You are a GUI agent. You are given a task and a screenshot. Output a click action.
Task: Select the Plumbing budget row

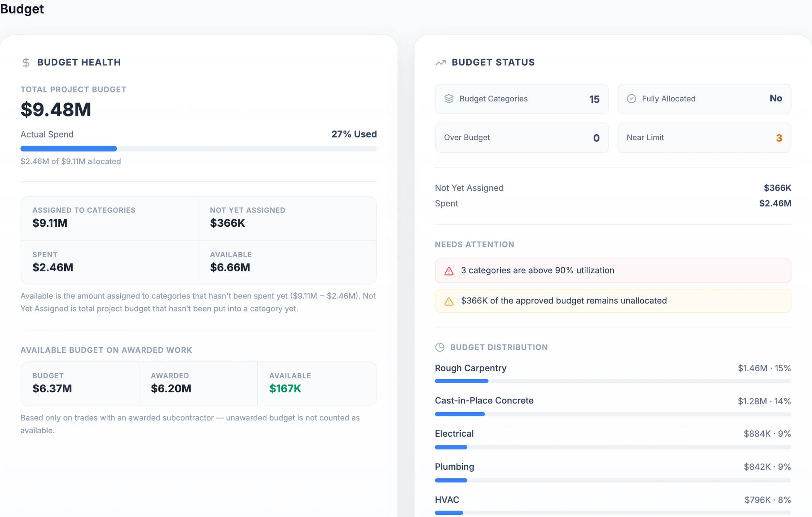point(613,472)
